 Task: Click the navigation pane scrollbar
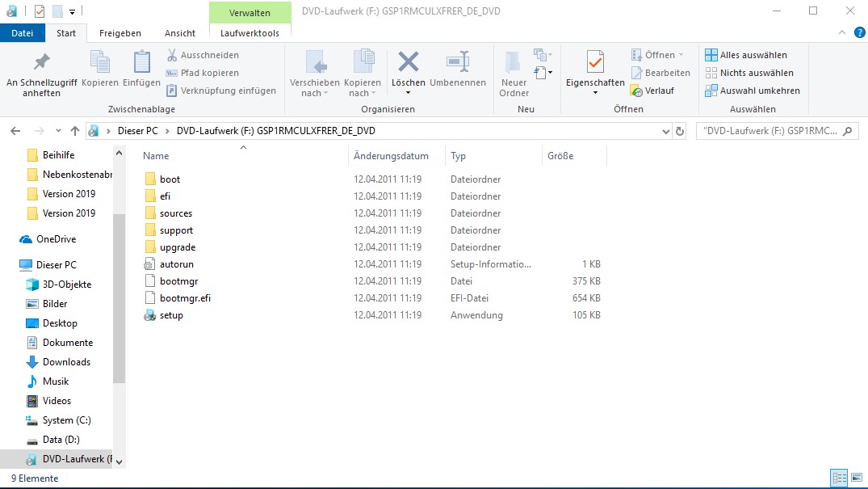[119, 298]
